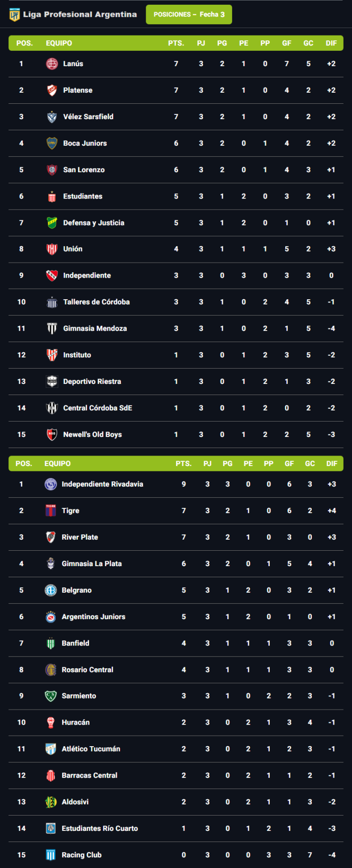Select the Independiente team badge
Image resolution: width=352 pixels, height=868 pixels.
pos(52,275)
